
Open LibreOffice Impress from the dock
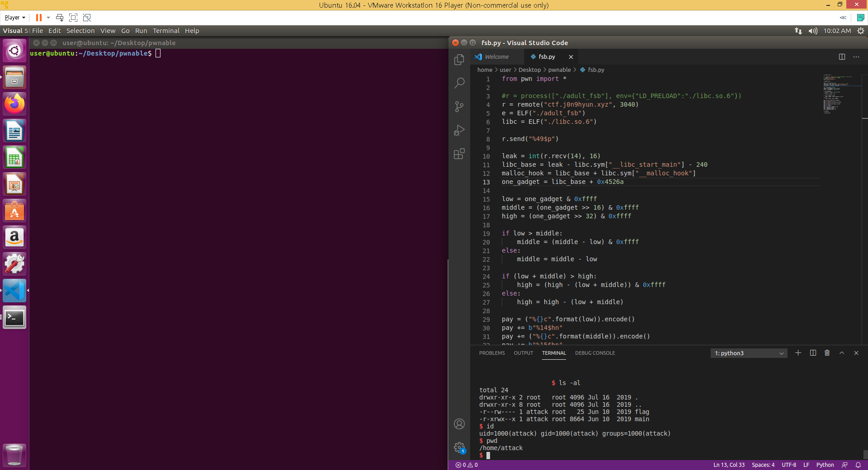(14, 184)
